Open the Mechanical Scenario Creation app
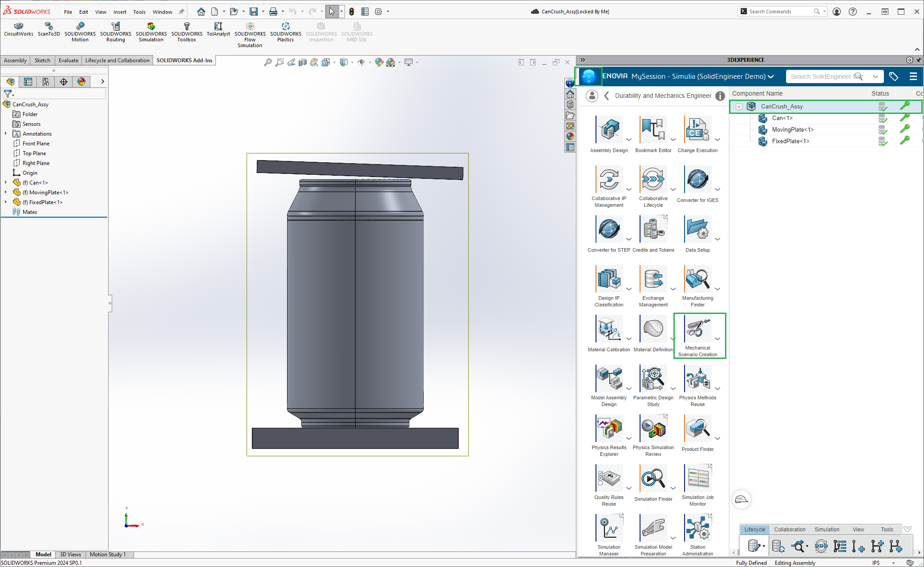This screenshot has height=567, width=924. [697, 330]
